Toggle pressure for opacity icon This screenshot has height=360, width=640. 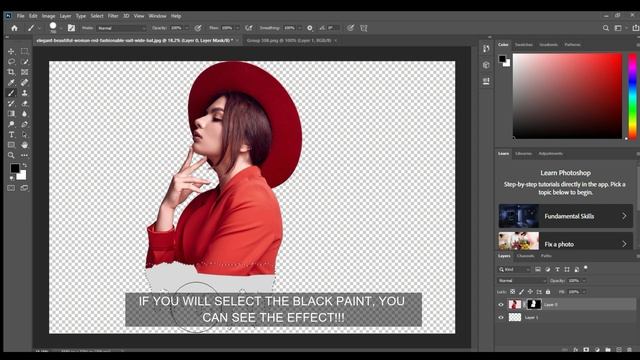198,28
